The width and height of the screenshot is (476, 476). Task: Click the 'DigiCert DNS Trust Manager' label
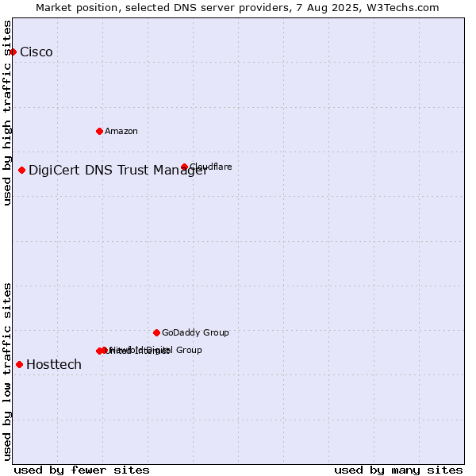pyautogui.click(x=118, y=170)
